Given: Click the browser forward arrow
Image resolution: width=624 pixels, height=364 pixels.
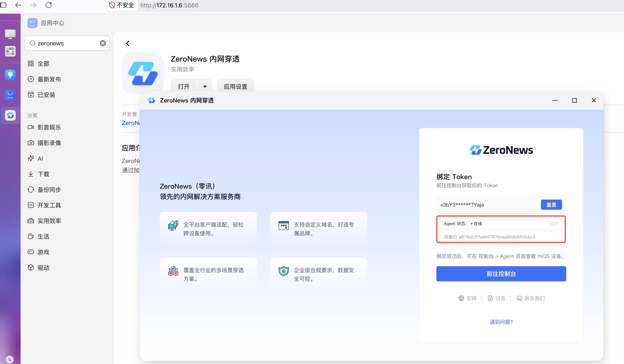Looking at the screenshot, I should click(33, 5).
